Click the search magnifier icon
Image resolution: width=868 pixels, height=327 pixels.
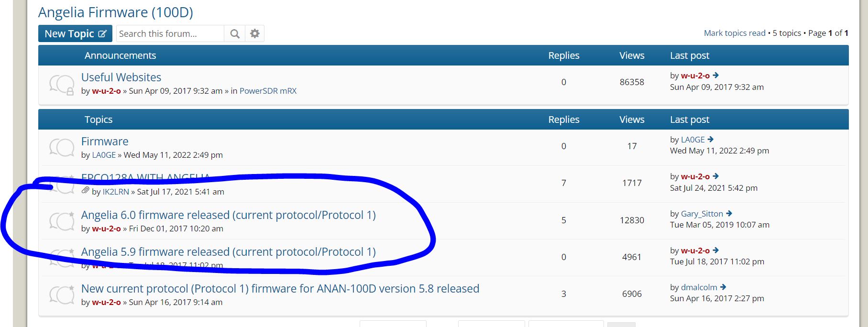click(234, 33)
